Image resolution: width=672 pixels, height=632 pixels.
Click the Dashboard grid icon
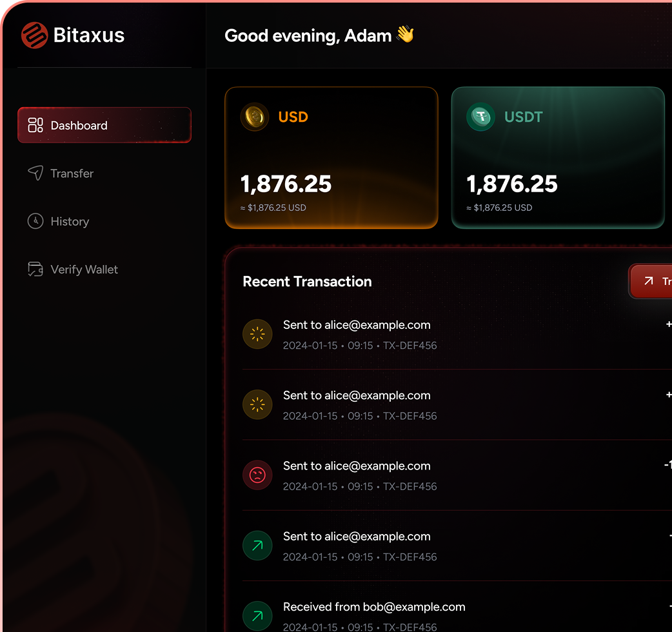tap(35, 125)
